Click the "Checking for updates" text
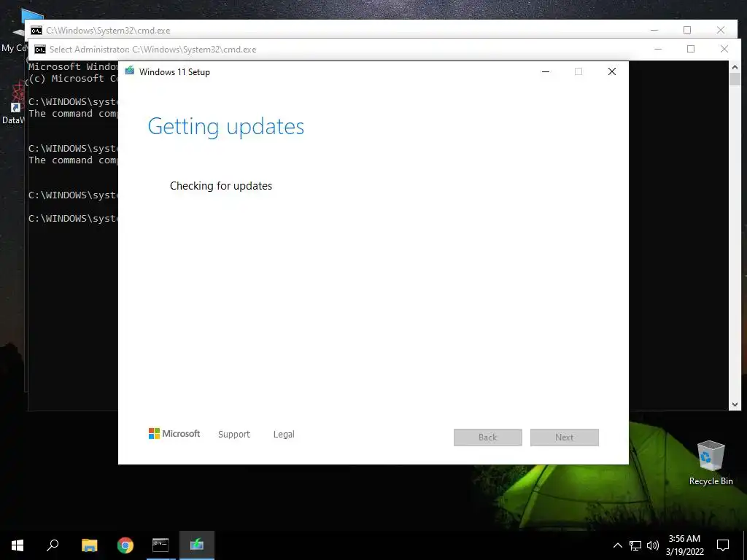 pyautogui.click(x=221, y=186)
